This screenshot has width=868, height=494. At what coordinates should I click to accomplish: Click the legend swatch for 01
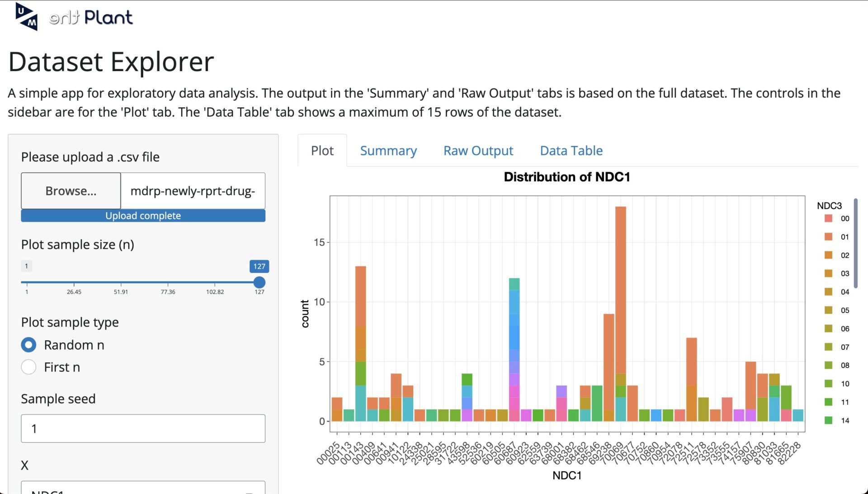[829, 237]
